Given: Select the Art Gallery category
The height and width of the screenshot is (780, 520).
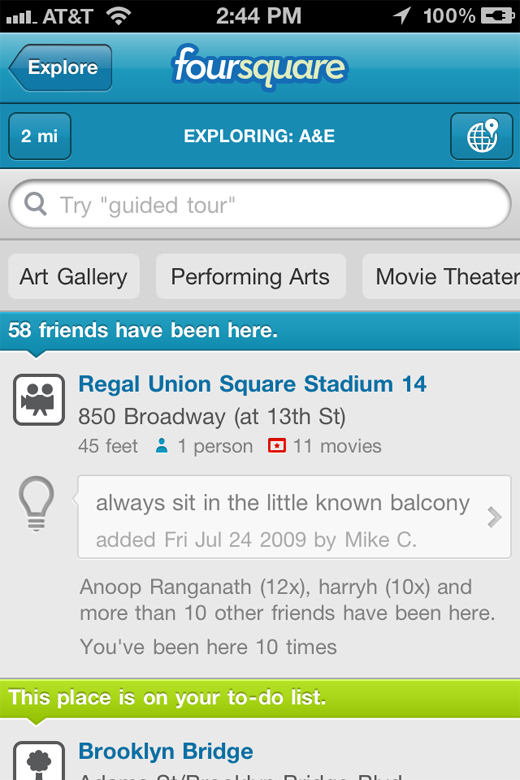Looking at the screenshot, I should click(x=74, y=277).
